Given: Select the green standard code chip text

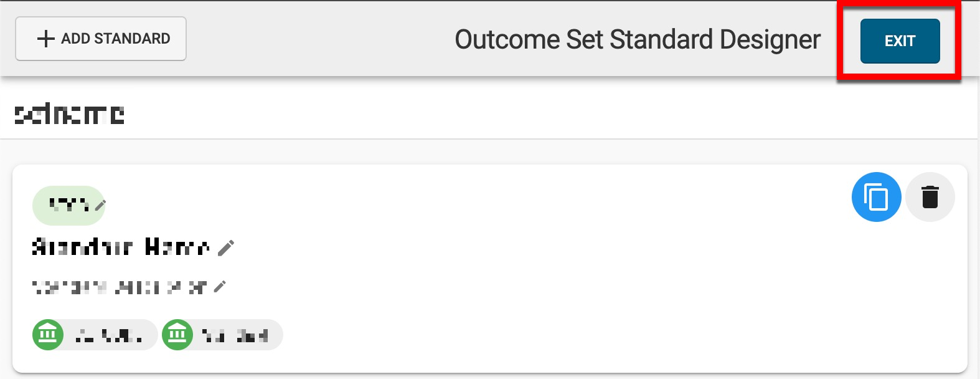Looking at the screenshot, I should [68, 205].
